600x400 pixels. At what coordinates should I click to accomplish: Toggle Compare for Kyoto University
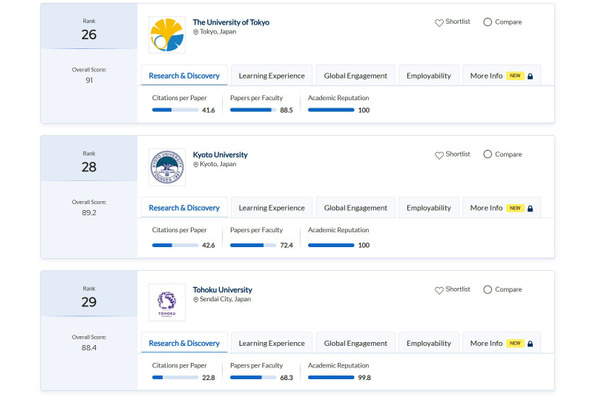pyautogui.click(x=488, y=155)
